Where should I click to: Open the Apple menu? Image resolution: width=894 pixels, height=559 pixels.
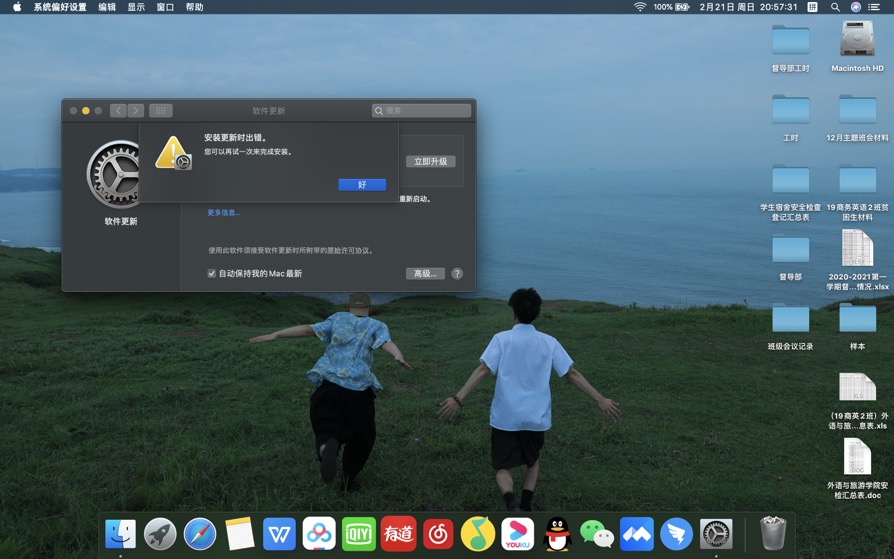(x=16, y=7)
